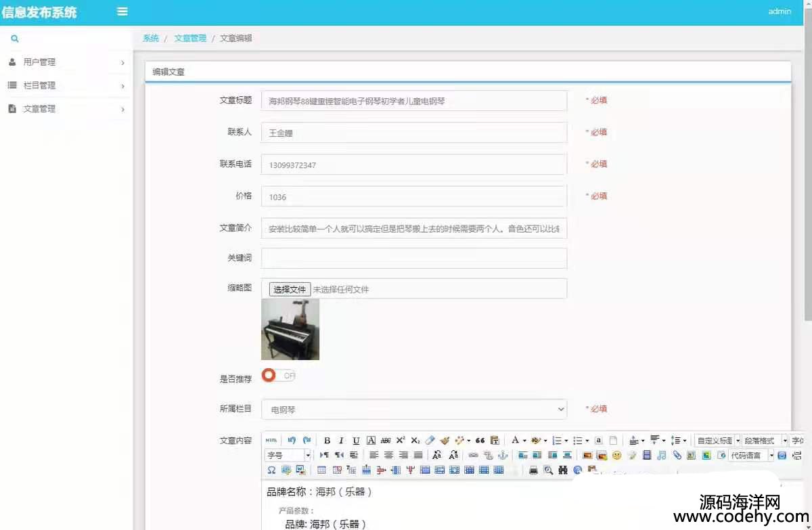Go to 文章管理 breadcrumb link
The width and height of the screenshot is (812, 530).
(190, 39)
